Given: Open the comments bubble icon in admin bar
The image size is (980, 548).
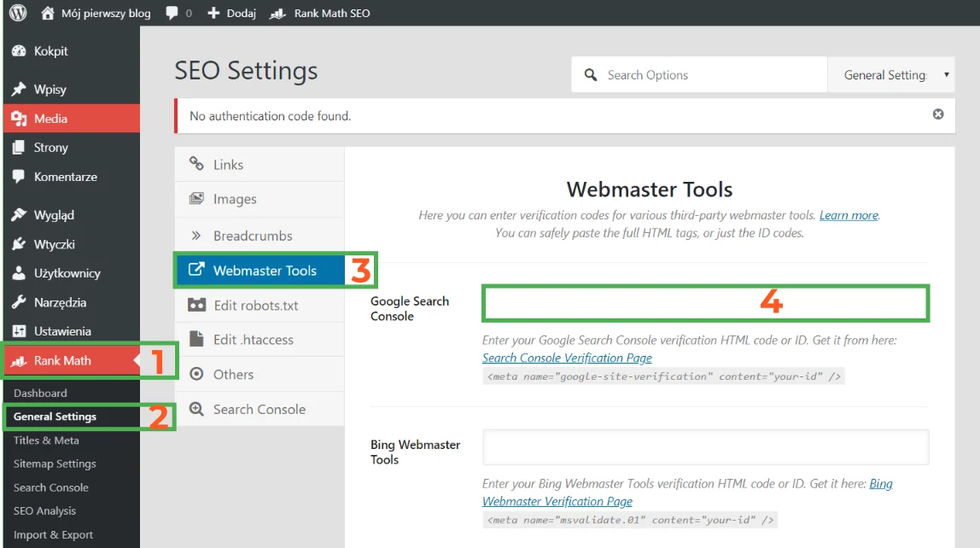Looking at the screenshot, I should [x=172, y=13].
